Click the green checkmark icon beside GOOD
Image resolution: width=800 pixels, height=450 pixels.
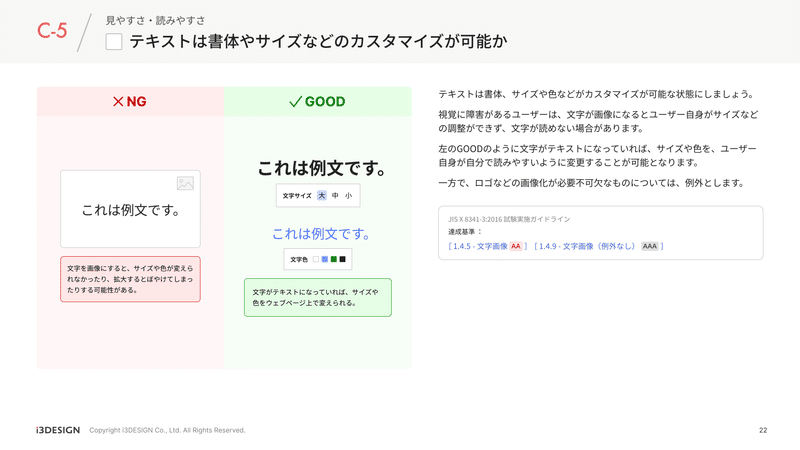295,102
